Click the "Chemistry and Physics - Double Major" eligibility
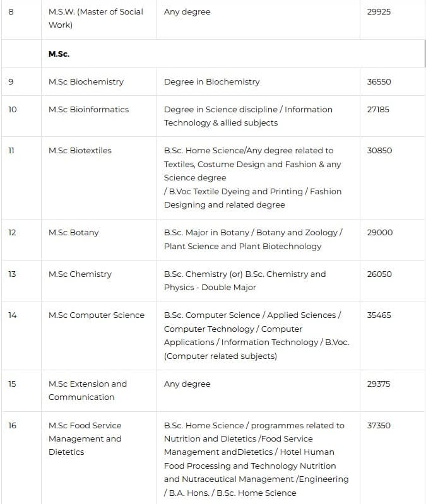426x504 pixels. pyautogui.click(x=245, y=281)
